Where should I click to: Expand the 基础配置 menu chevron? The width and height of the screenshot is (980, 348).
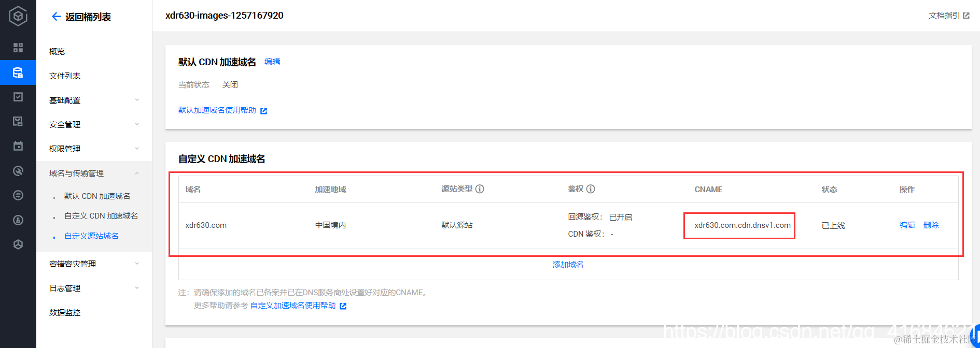pyautogui.click(x=137, y=100)
